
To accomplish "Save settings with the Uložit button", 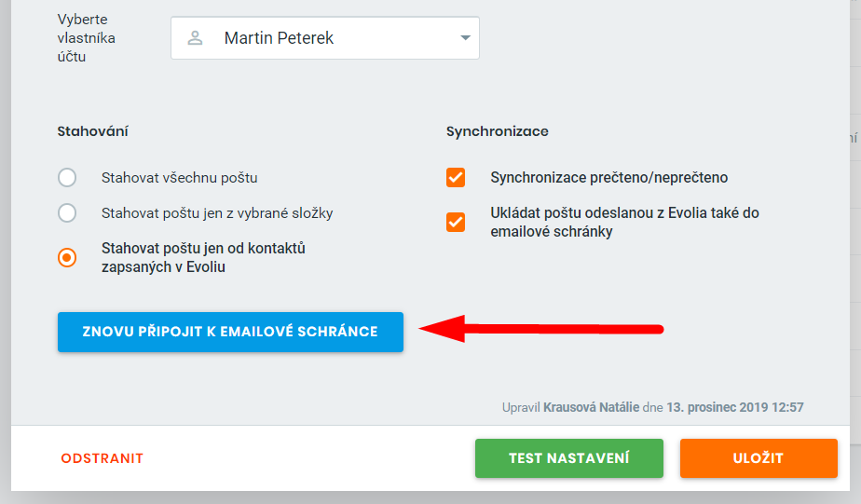I will click(x=758, y=458).
